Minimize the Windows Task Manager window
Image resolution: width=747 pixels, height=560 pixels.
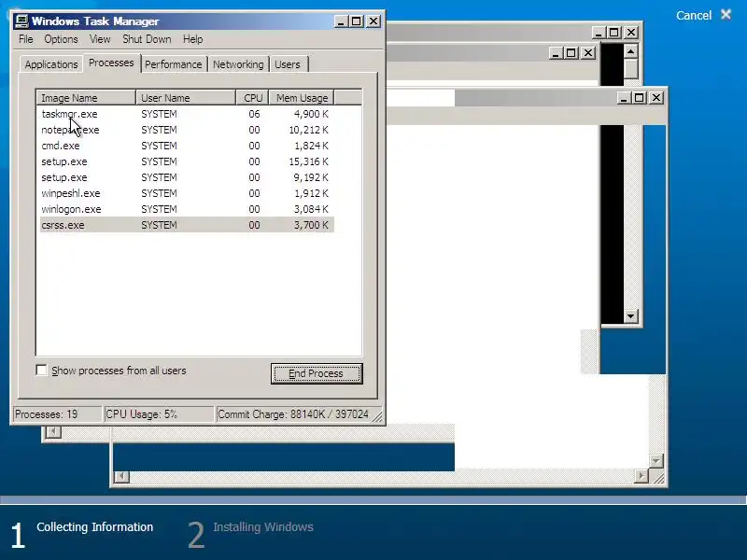(x=341, y=21)
